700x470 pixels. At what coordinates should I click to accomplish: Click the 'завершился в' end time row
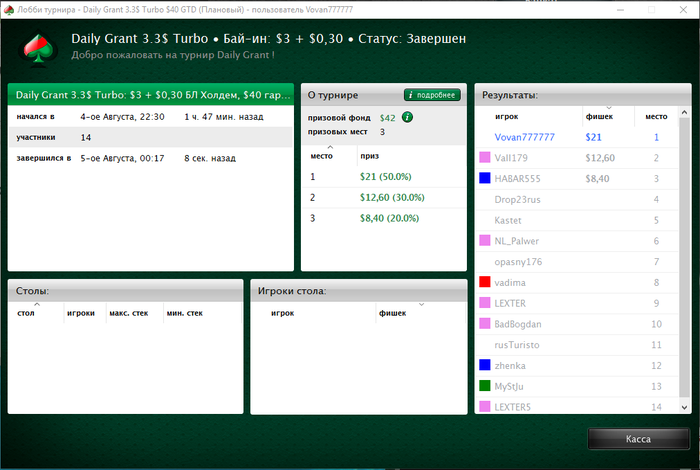(x=151, y=158)
